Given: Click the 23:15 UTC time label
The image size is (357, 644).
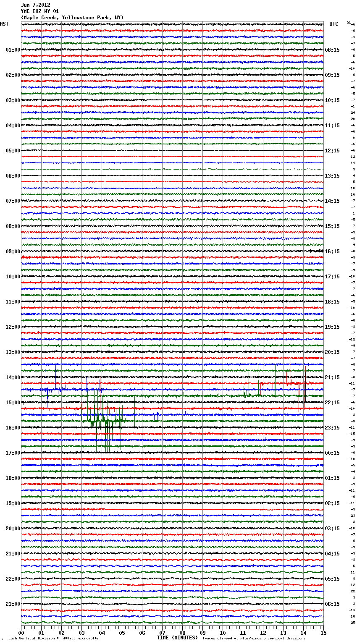Looking at the screenshot, I should 332,428.
